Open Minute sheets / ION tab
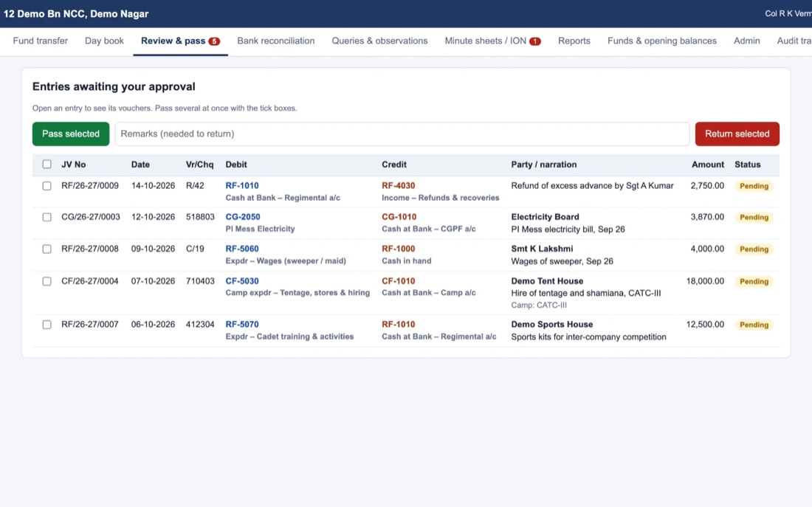Viewport: 812px width, 507px height. [492, 41]
